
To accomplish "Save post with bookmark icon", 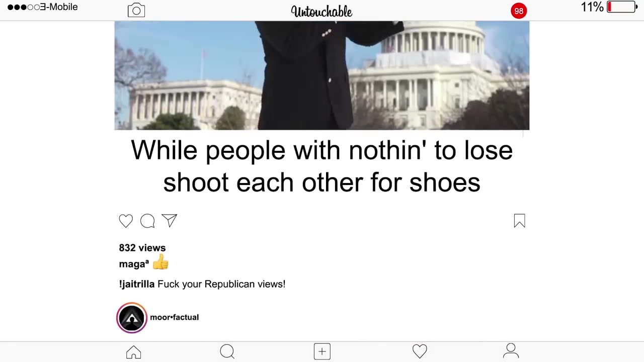I will (x=520, y=221).
